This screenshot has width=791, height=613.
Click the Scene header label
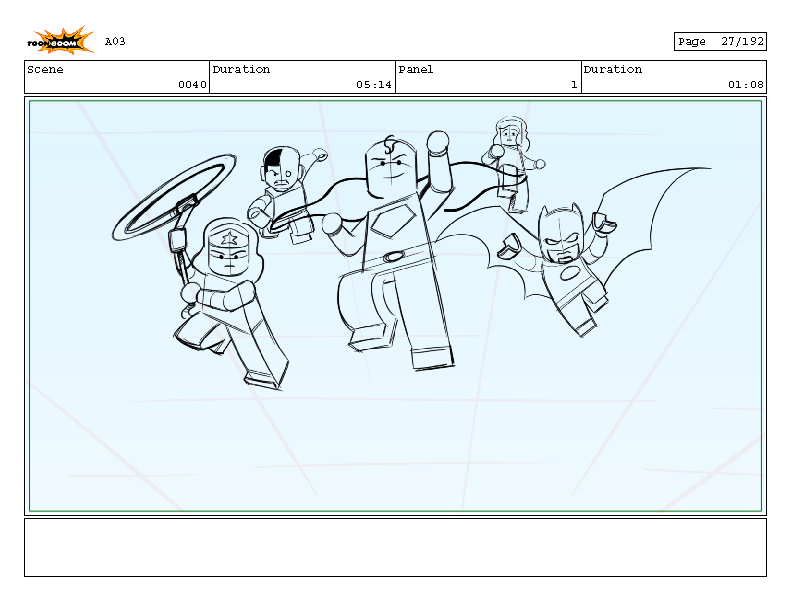click(x=45, y=70)
